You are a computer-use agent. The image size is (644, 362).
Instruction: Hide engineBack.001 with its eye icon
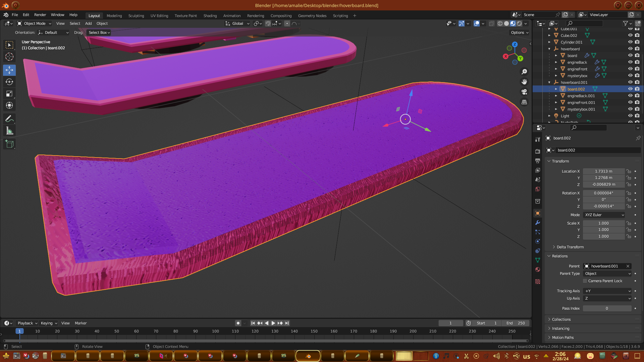(x=630, y=96)
